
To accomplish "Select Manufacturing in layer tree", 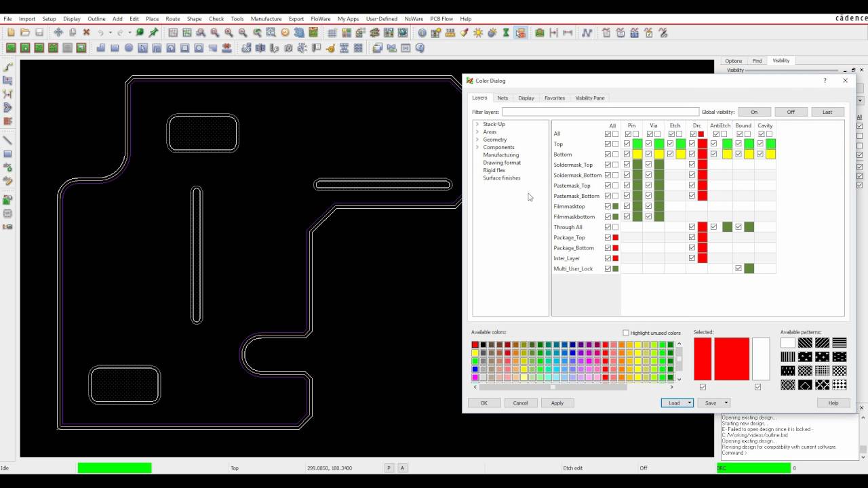I will (x=500, y=155).
